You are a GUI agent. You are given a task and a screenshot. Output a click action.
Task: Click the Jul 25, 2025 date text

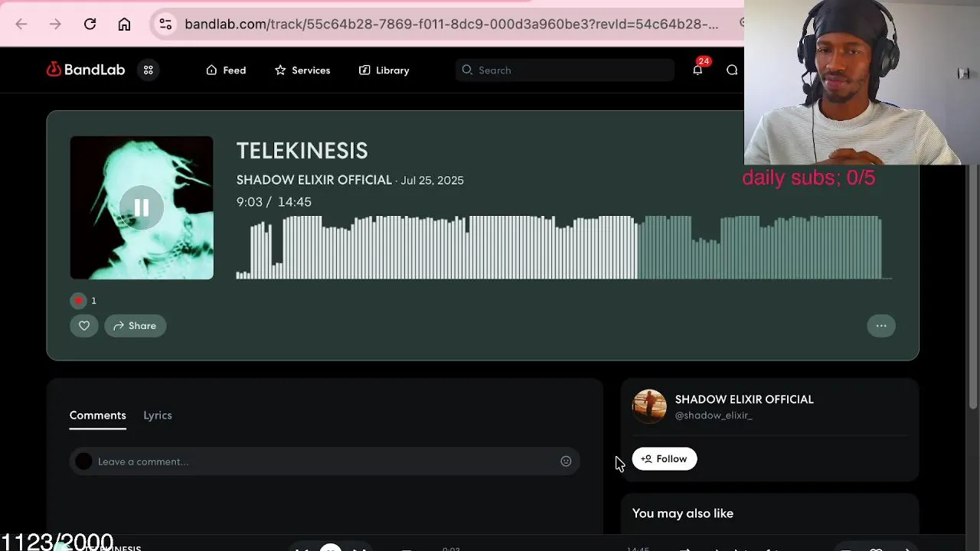[x=432, y=181]
